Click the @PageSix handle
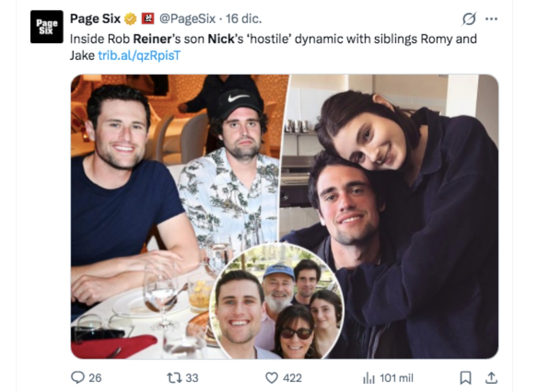This screenshot has width=538, height=392. point(187,19)
